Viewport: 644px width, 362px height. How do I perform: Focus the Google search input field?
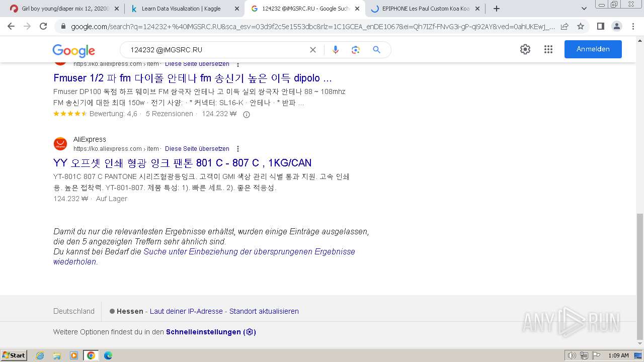click(216, 50)
